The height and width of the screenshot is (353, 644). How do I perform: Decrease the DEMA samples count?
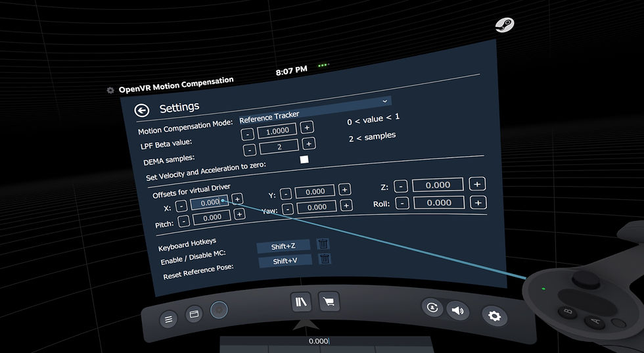(x=250, y=150)
